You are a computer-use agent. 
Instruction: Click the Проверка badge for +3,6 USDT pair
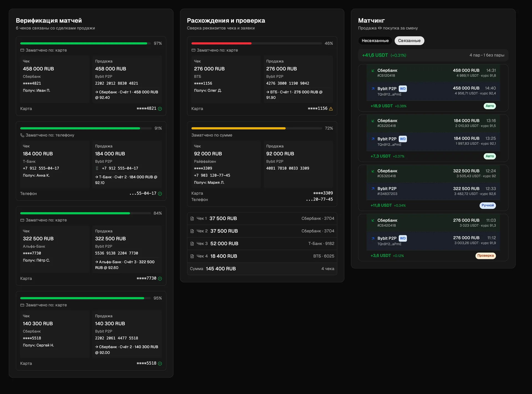485,255
